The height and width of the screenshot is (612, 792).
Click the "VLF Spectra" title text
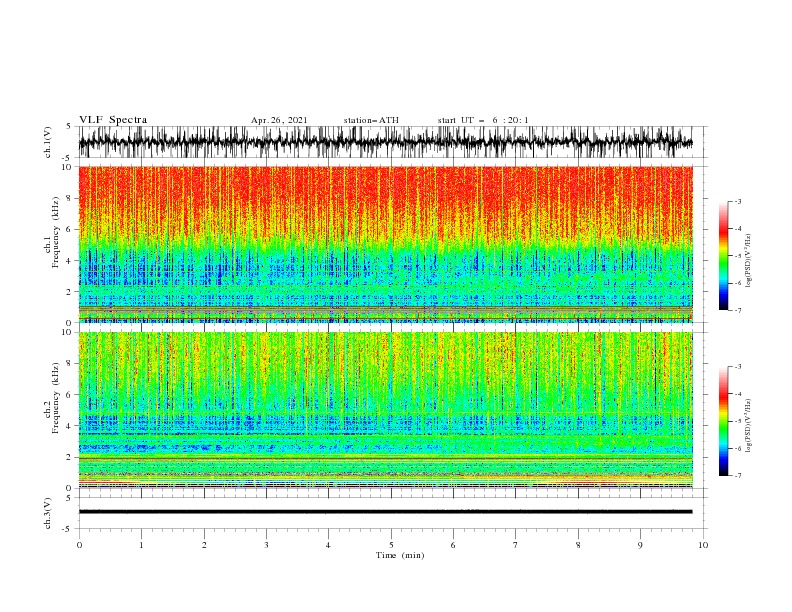click(x=113, y=120)
